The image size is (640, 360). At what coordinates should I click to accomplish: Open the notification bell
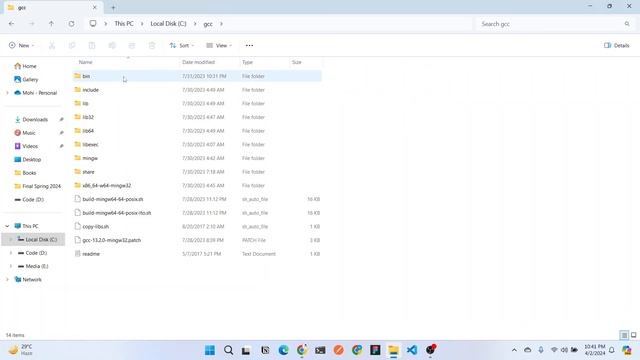611,350
